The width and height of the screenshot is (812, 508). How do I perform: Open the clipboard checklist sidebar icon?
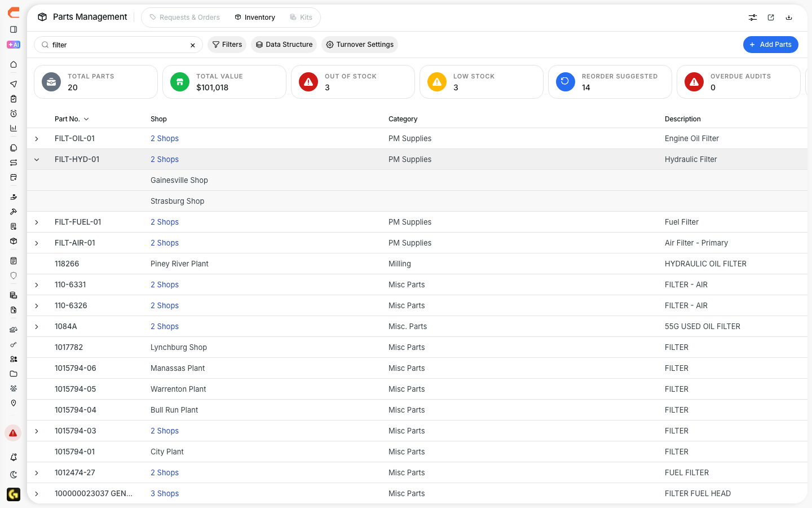[x=14, y=99]
